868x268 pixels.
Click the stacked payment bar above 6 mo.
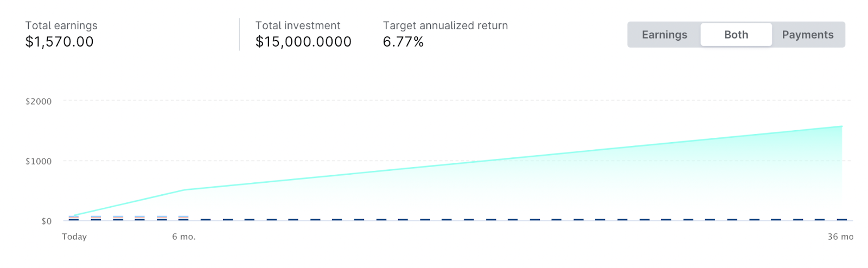(183, 218)
